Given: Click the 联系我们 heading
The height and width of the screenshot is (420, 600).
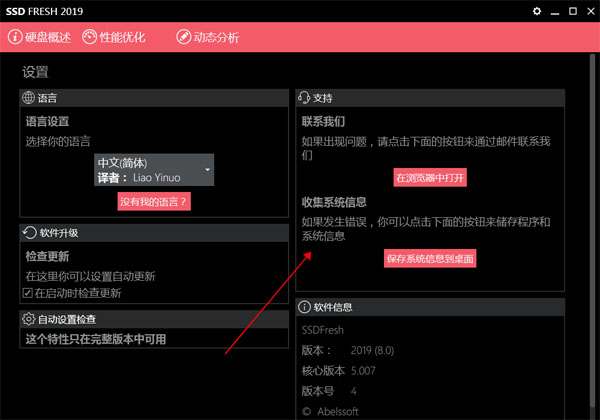Looking at the screenshot, I should pos(323,121).
